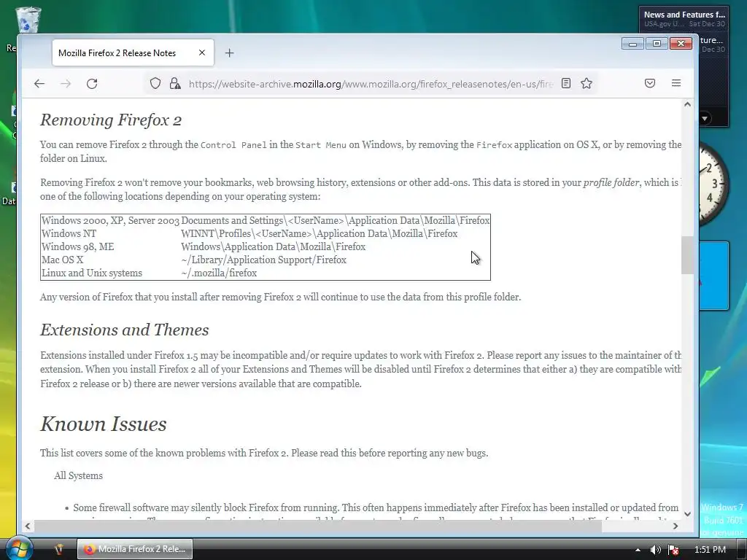Click the 'Start Menu' monospace text

point(321,145)
